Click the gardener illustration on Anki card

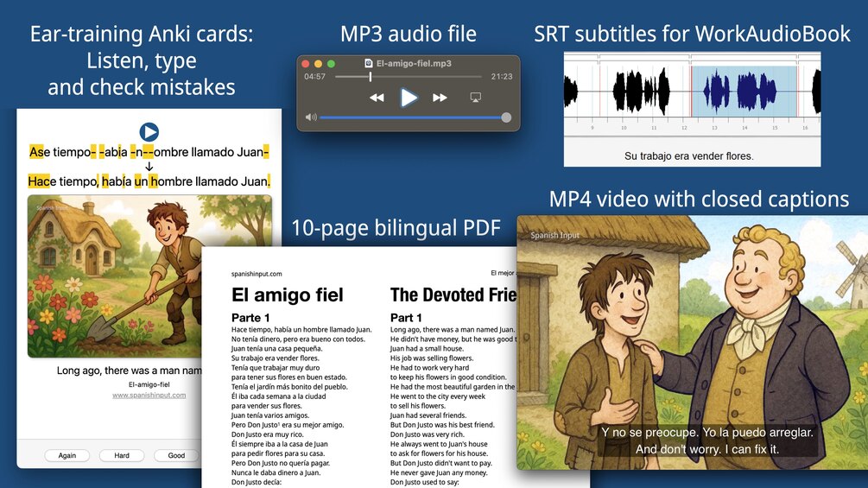pos(149,276)
